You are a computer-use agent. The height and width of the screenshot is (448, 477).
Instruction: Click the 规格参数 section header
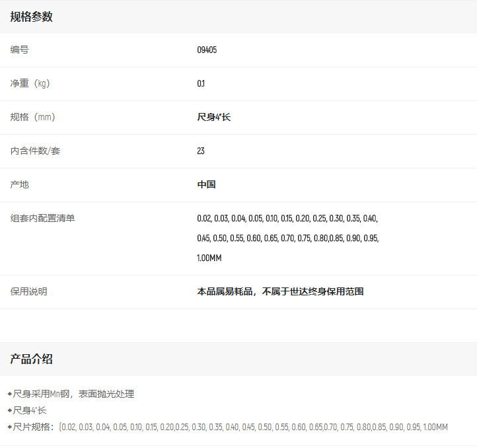[31, 17]
